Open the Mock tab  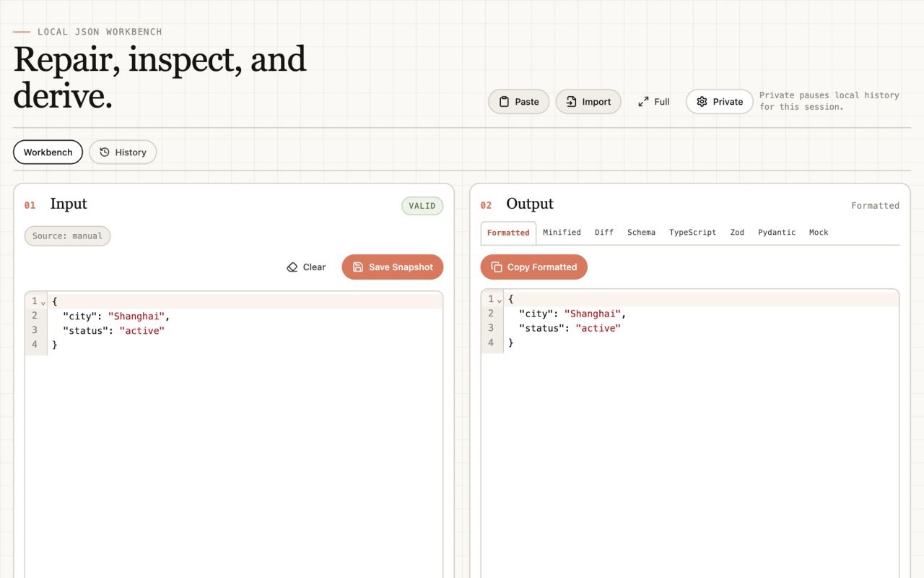tap(819, 233)
